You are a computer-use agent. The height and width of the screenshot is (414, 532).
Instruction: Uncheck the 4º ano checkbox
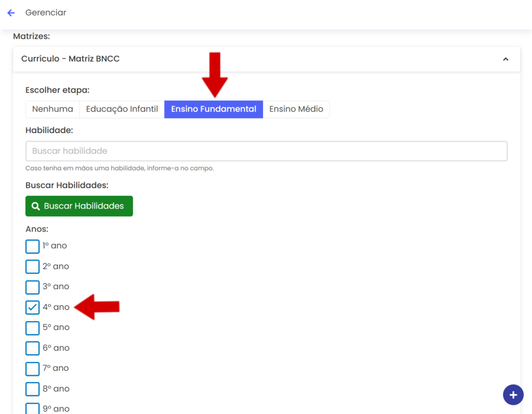pyautogui.click(x=33, y=308)
